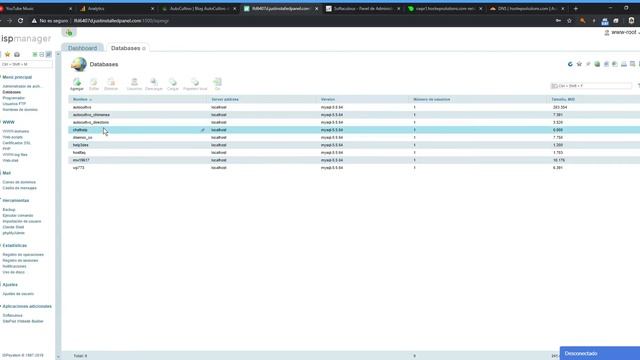Click the Descargar toolbar icon
640x360 pixels.
point(154,84)
